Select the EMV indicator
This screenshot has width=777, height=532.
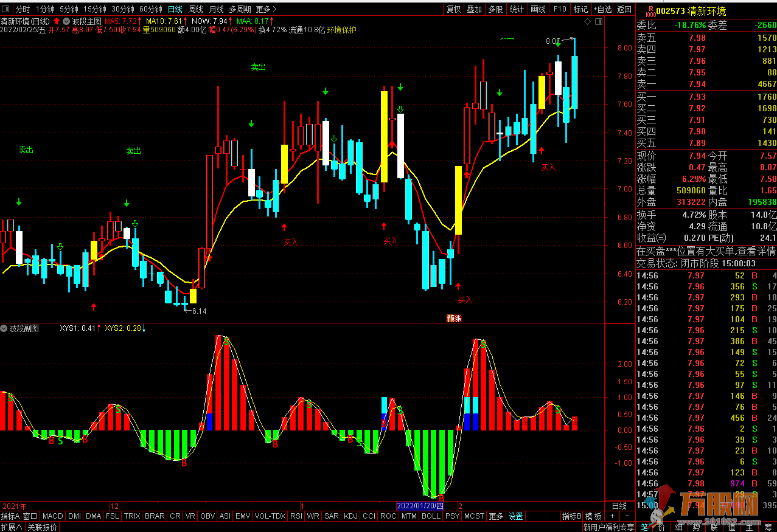click(x=243, y=516)
